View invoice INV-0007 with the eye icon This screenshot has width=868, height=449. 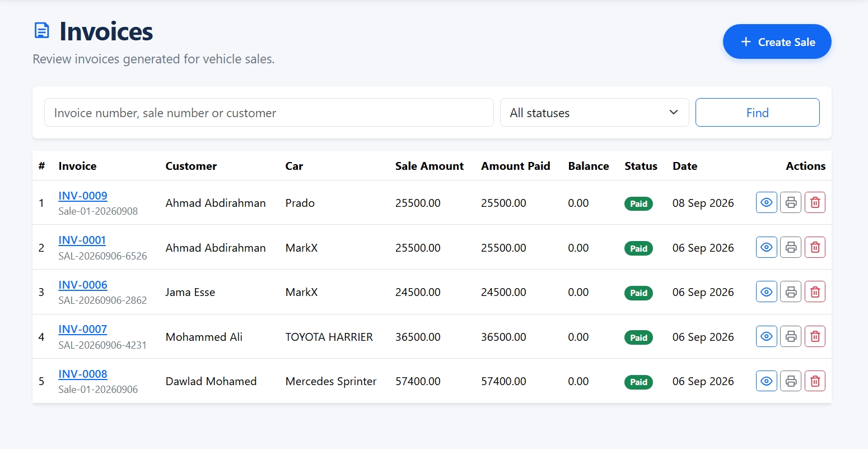(767, 336)
